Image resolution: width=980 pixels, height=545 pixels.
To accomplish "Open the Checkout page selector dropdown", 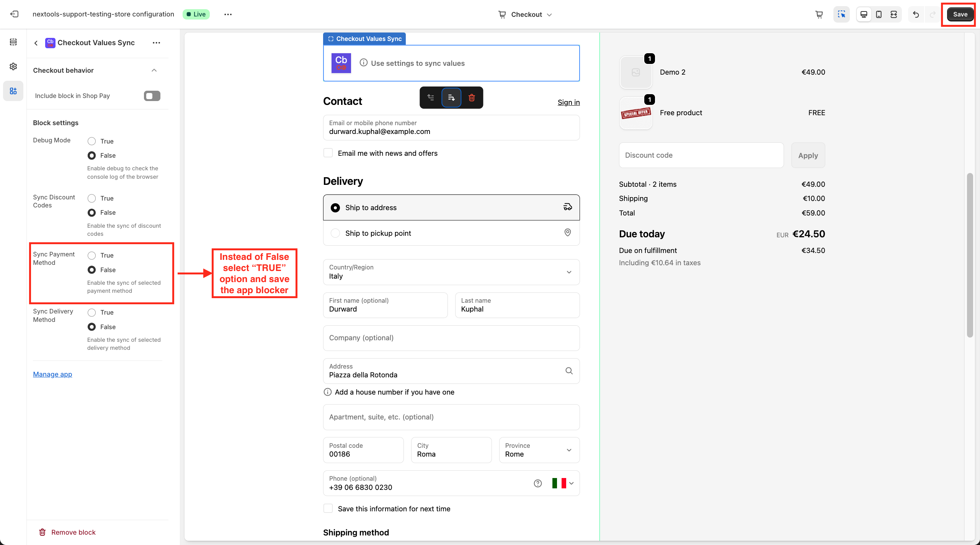I will coord(526,15).
